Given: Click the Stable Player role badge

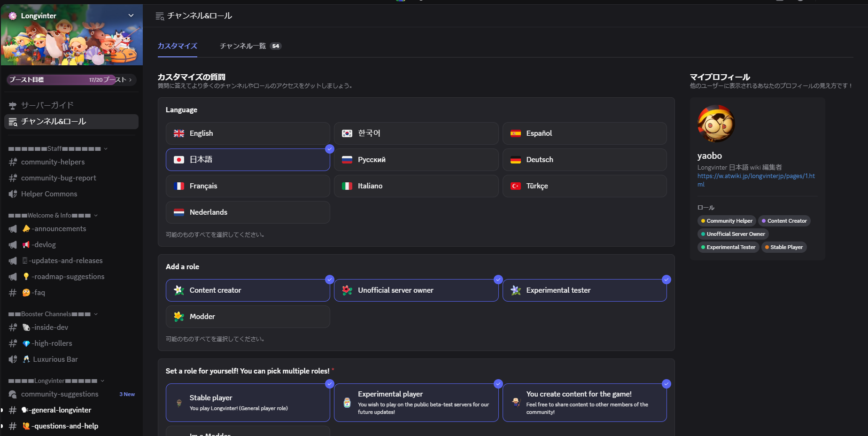Looking at the screenshot, I should click(784, 247).
